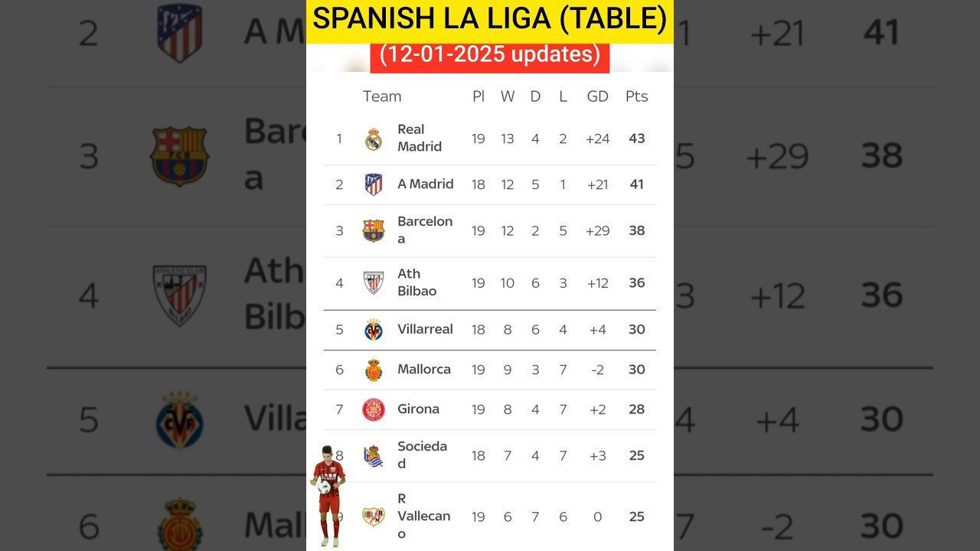
Task: Click the red "(12-01-2025 updates)" label
Action: click(489, 55)
